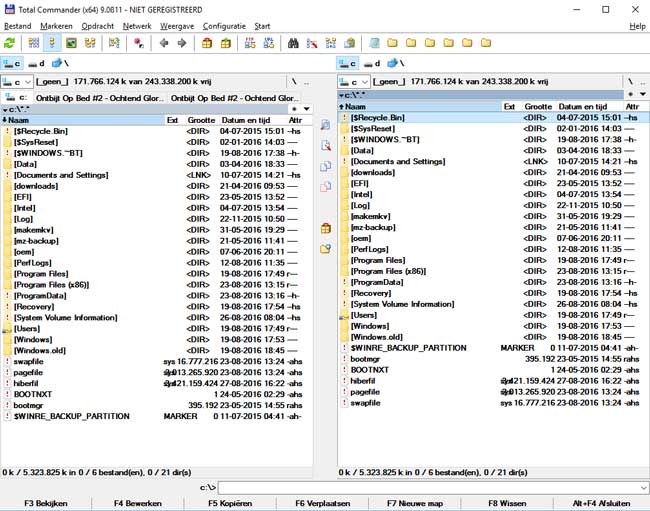Click F7 Nieuwe map button

coord(415,503)
